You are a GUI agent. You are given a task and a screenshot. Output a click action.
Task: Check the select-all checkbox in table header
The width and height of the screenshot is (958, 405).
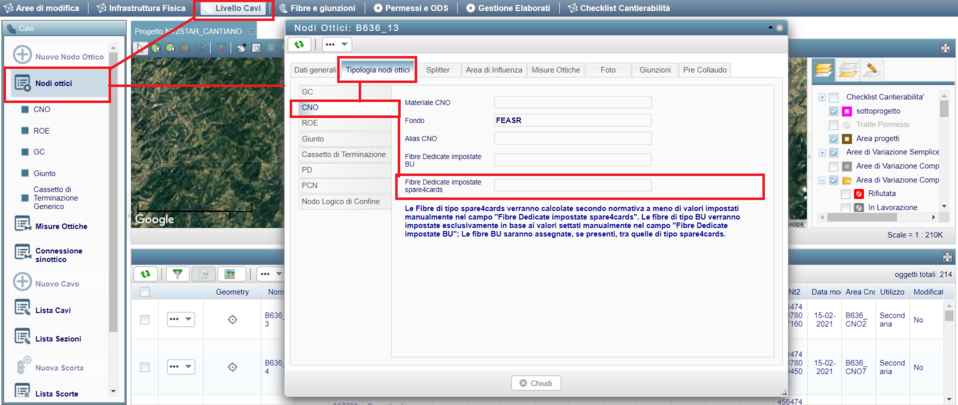click(x=145, y=292)
